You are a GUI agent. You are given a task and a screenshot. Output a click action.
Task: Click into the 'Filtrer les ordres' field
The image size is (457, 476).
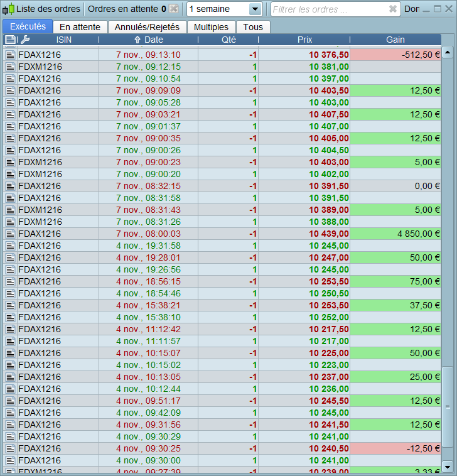(326, 9)
